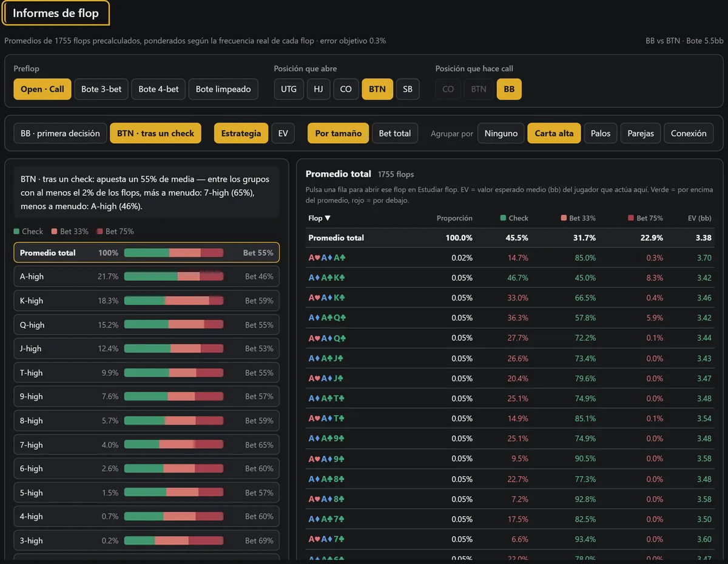Choose BTN as opening position
Image resolution: width=728 pixels, height=564 pixels.
[x=377, y=89]
